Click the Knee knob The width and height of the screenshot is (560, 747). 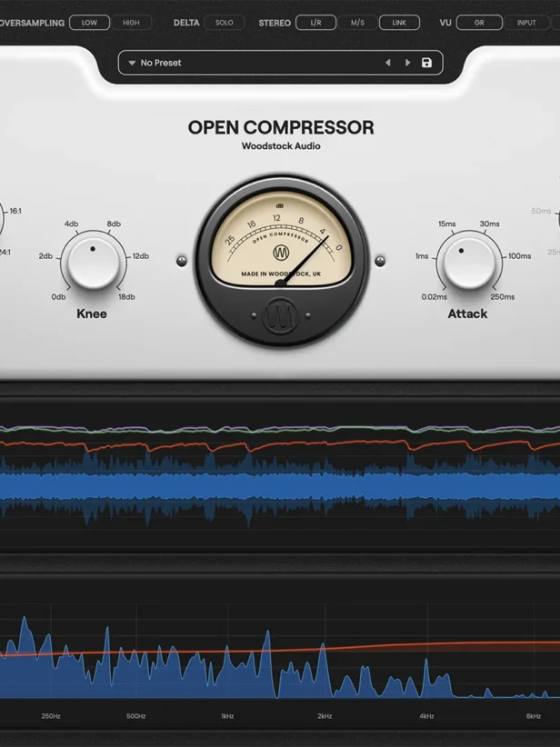pos(94,263)
